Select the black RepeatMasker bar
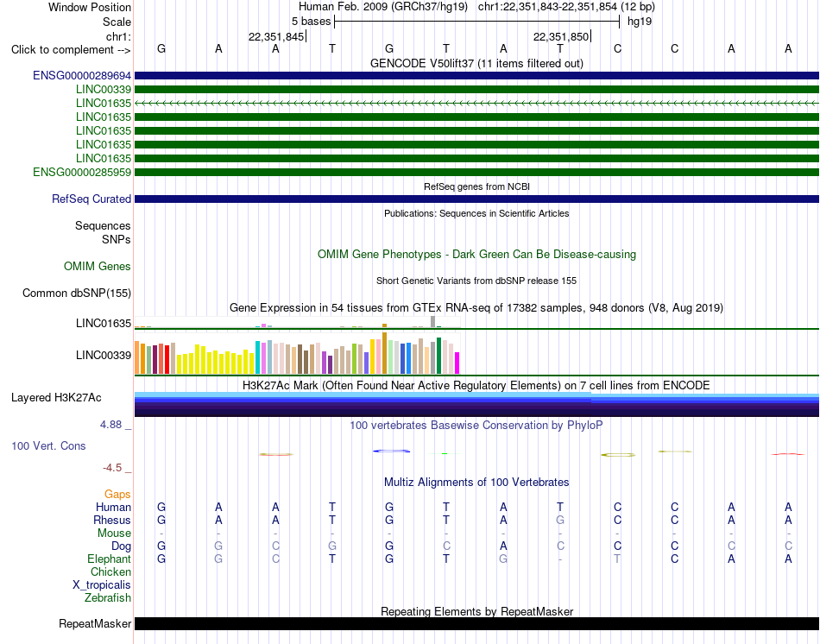The width and height of the screenshot is (820, 644). click(x=476, y=623)
